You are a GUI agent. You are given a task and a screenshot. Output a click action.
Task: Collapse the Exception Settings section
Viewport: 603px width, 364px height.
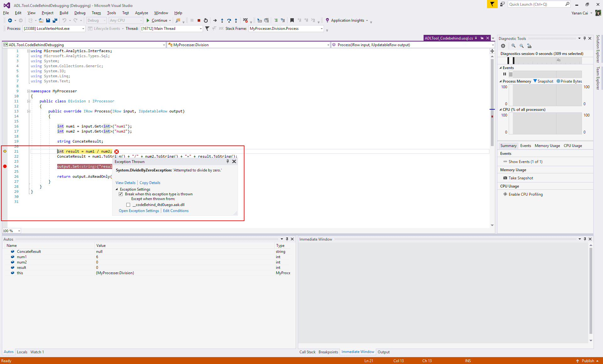tap(117, 189)
